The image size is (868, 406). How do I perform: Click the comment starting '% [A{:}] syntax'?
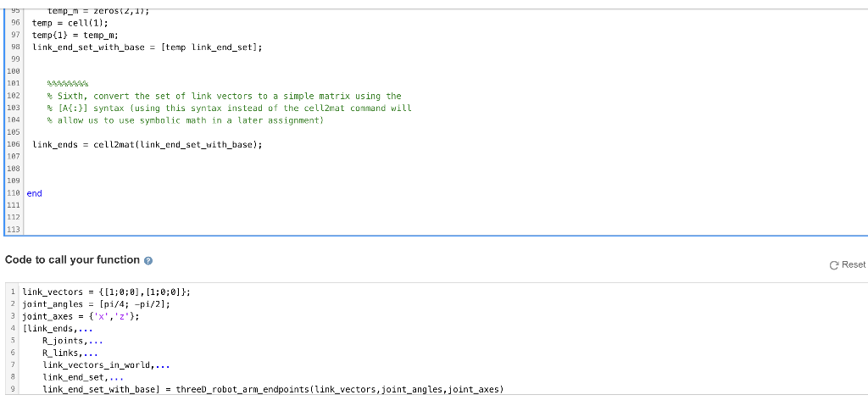point(229,108)
